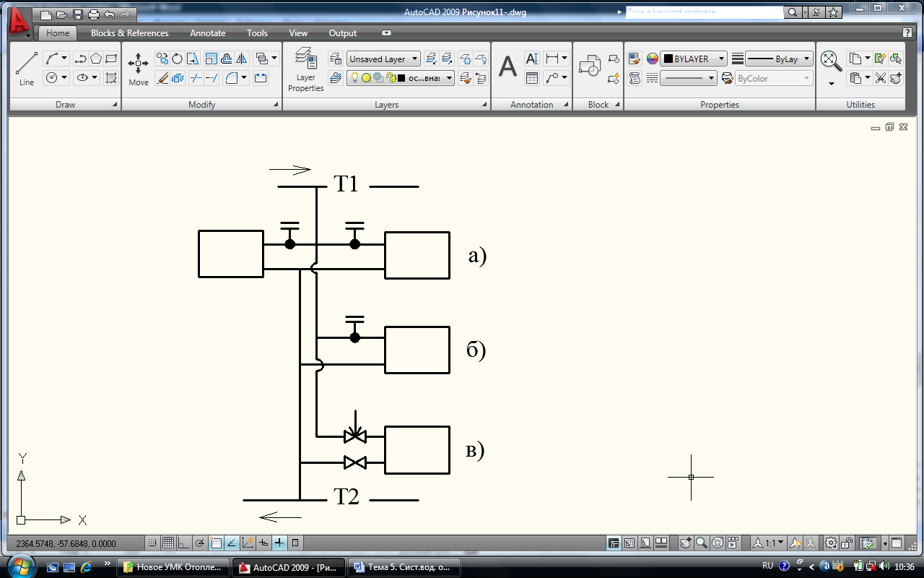Viewport: 924px width, 578px height.
Task: Click in the InfoCenter keyword search field
Action: click(704, 12)
